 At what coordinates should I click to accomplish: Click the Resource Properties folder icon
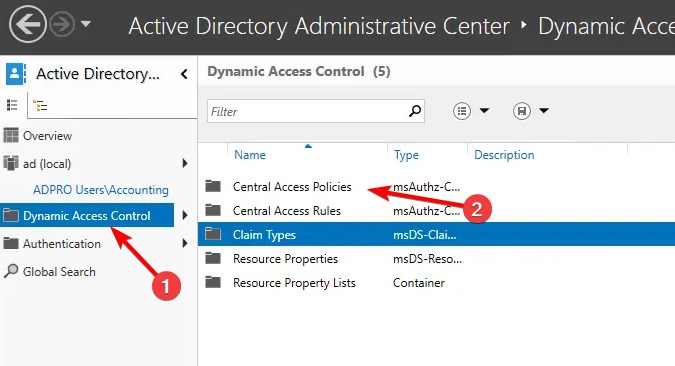(x=213, y=258)
